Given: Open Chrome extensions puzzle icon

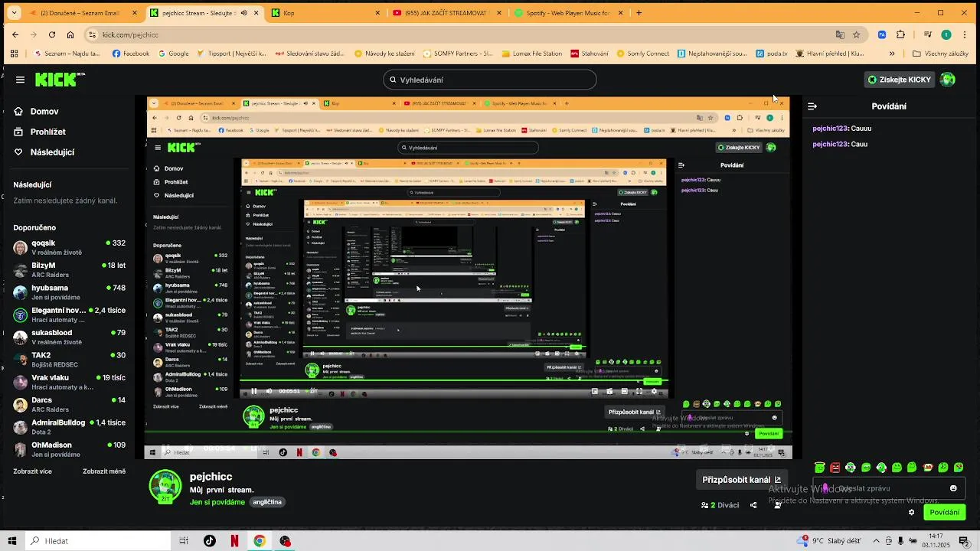Looking at the screenshot, I should click(900, 34).
